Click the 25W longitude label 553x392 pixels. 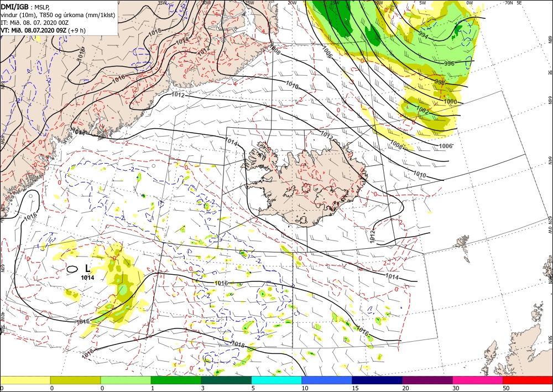[x=249, y=3]
